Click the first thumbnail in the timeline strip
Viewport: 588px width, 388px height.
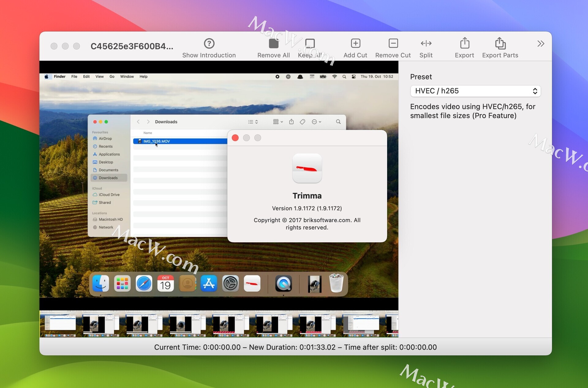pyautogui.click(x=61, y=324)
